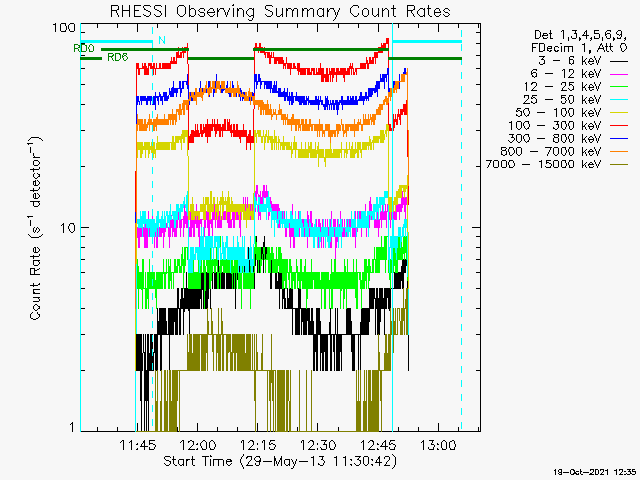
Task: Click the 12:45 time axis label
Action: point(378,445)
